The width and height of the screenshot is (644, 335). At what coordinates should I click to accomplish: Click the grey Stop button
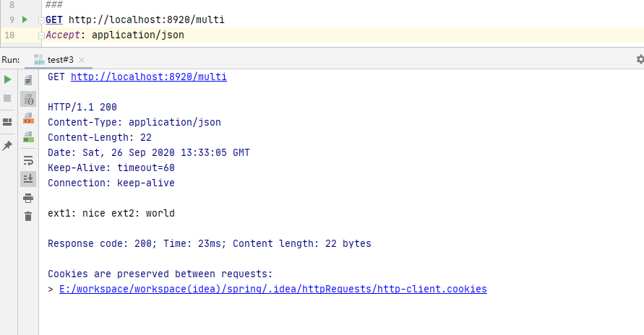click(8, 98)
